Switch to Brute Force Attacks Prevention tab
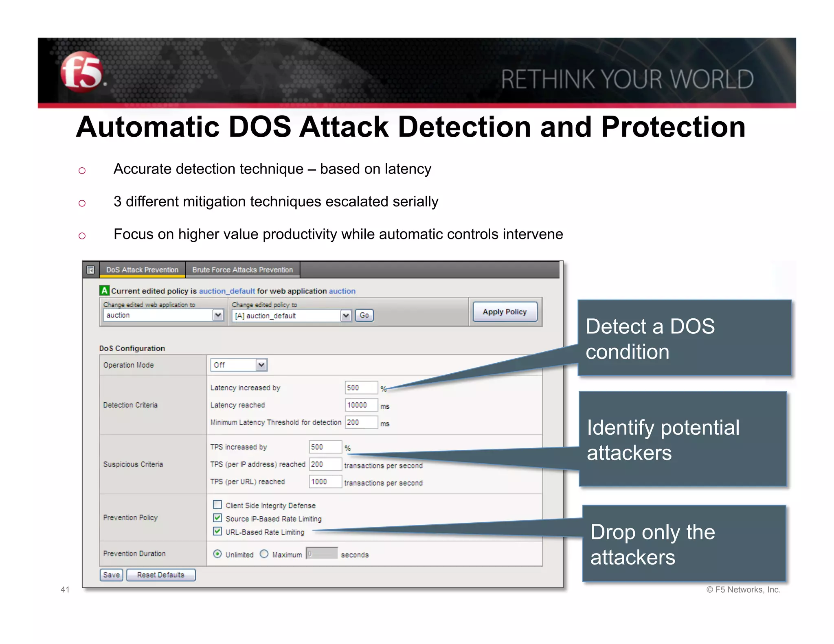The height and width of the screenshot is (644, 834). 243,270
